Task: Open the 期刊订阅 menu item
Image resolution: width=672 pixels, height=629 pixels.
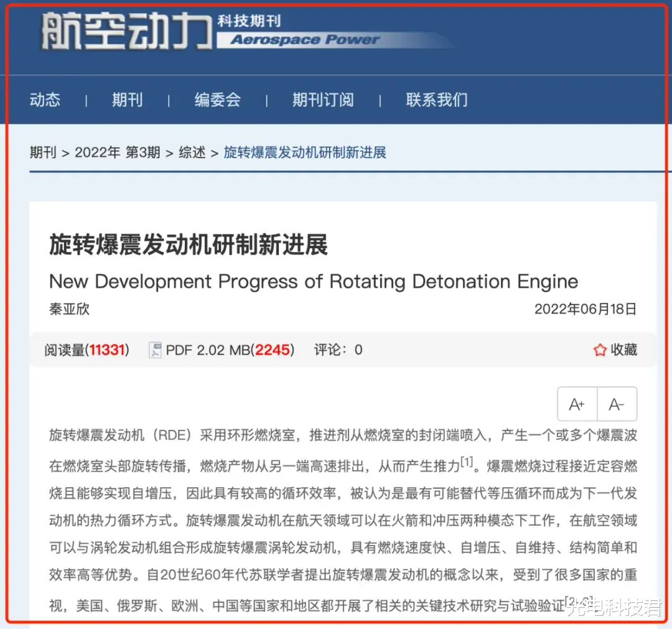Action: pos(323,100)
